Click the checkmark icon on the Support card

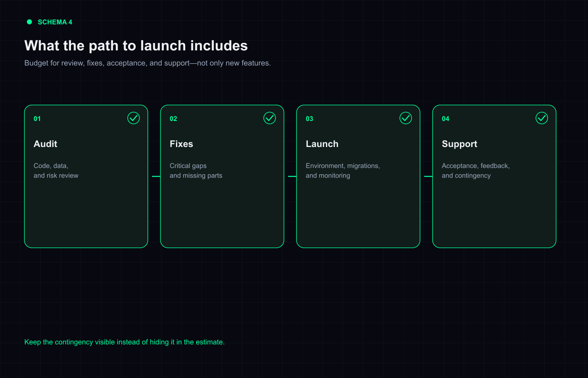(x=542, y=118)
